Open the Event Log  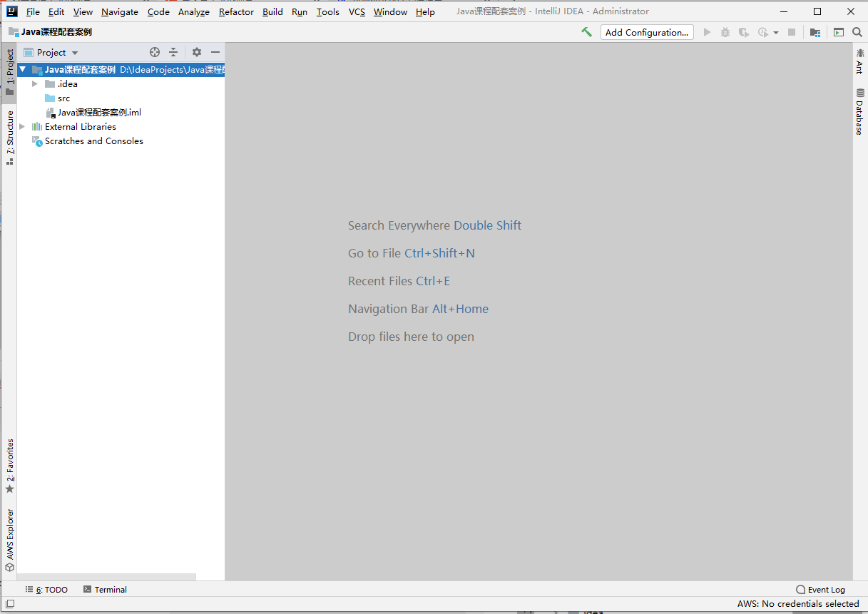tap(820, 590)
